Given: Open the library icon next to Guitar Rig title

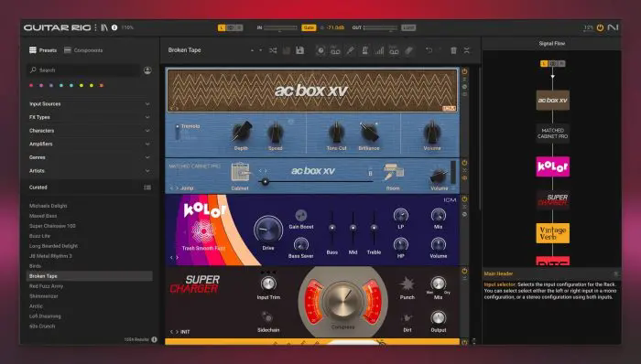Looking at the screenshot, I should (104, 27).
